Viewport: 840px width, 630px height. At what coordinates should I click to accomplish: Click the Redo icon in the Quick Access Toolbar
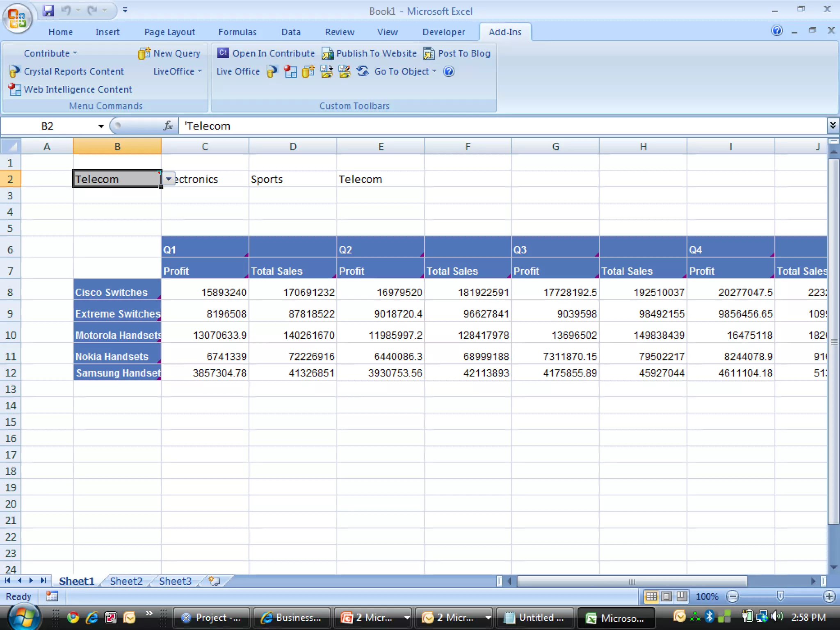[x=92, y=11]
